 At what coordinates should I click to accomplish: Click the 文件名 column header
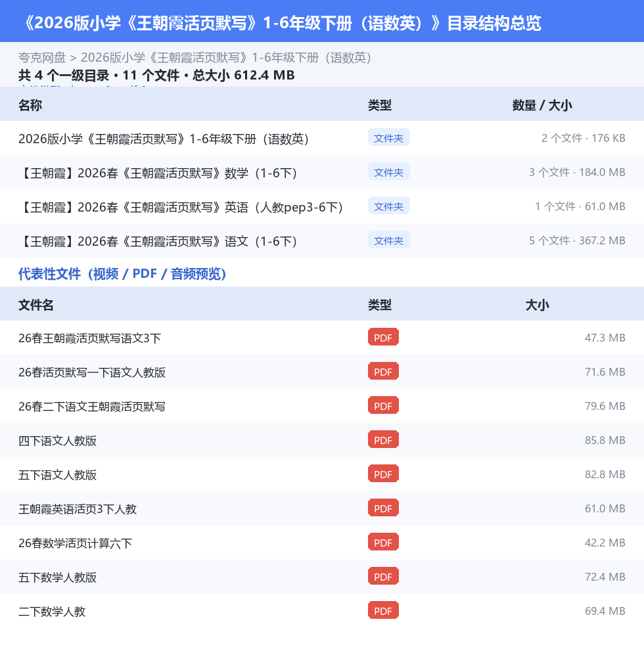tap(36, 305)
